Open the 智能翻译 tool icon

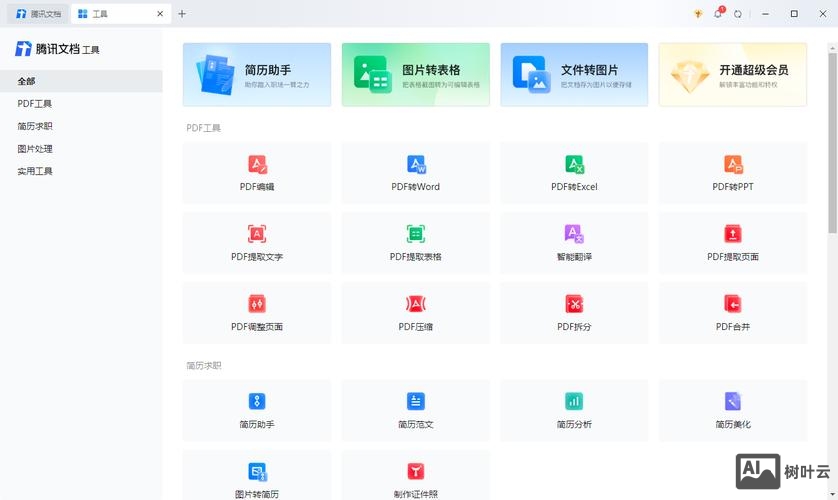pyautogui.click(x=575, y=233)
